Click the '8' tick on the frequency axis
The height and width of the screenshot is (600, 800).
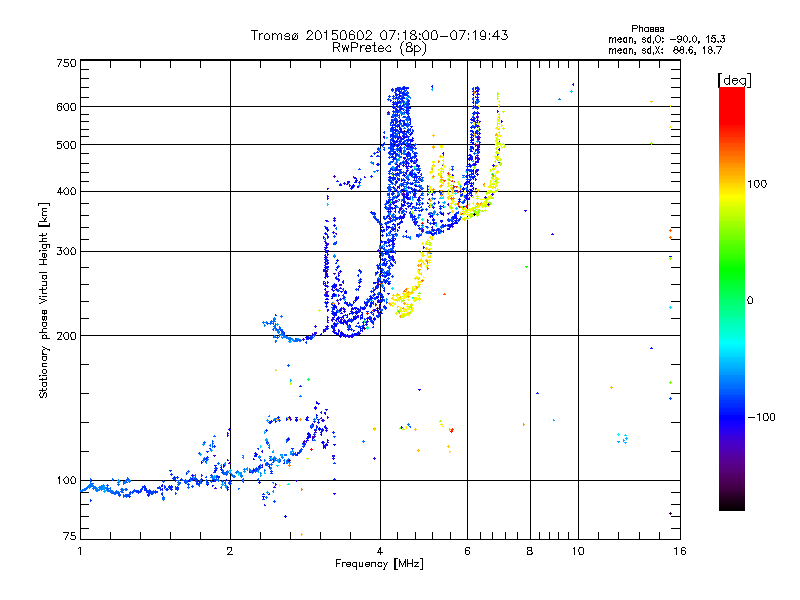point(530,551)
